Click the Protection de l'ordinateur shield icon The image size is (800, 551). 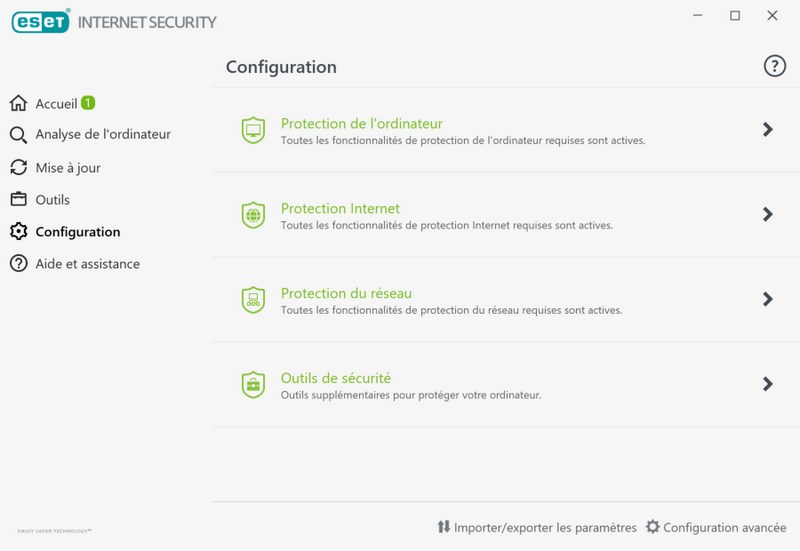pos(253,130)
